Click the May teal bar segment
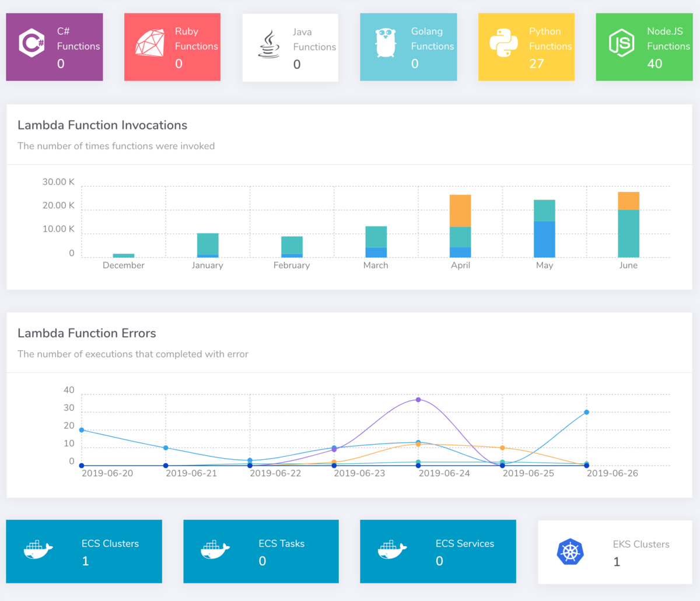Viewport: 700px width, 601px height. tap(544, 211)
